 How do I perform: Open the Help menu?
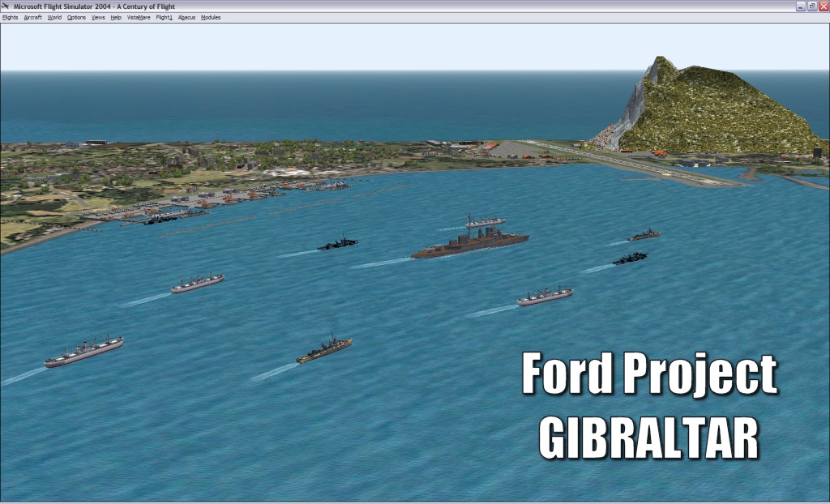116,18
